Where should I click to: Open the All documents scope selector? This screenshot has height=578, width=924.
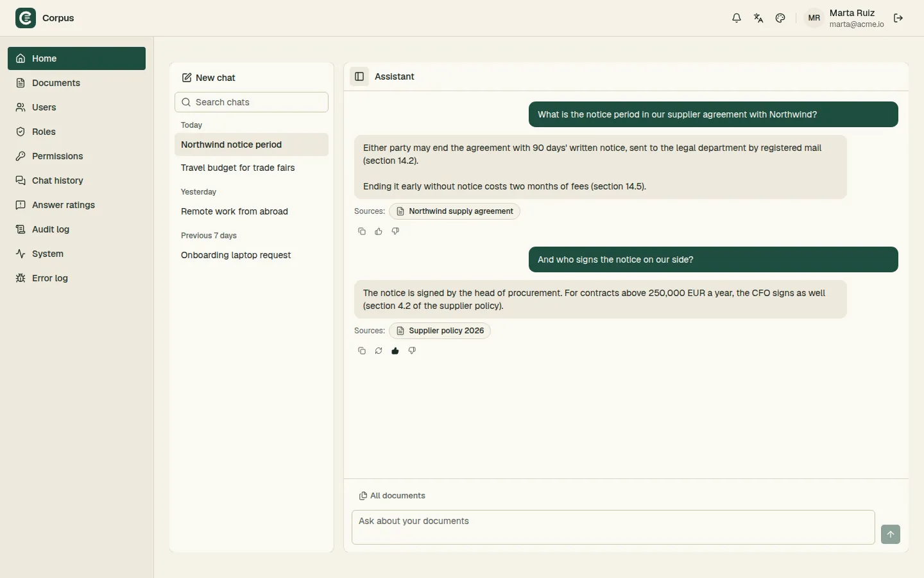click(392, 496)
